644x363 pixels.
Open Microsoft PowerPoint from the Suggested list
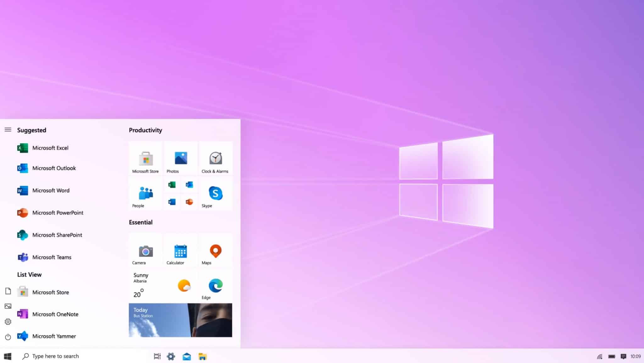click(58, 213)
